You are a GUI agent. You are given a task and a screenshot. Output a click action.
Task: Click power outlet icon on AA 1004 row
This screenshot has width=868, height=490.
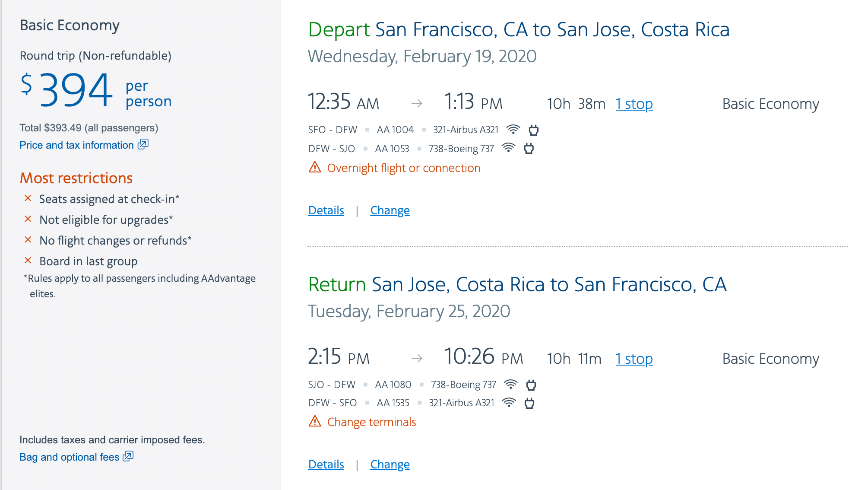534,130
